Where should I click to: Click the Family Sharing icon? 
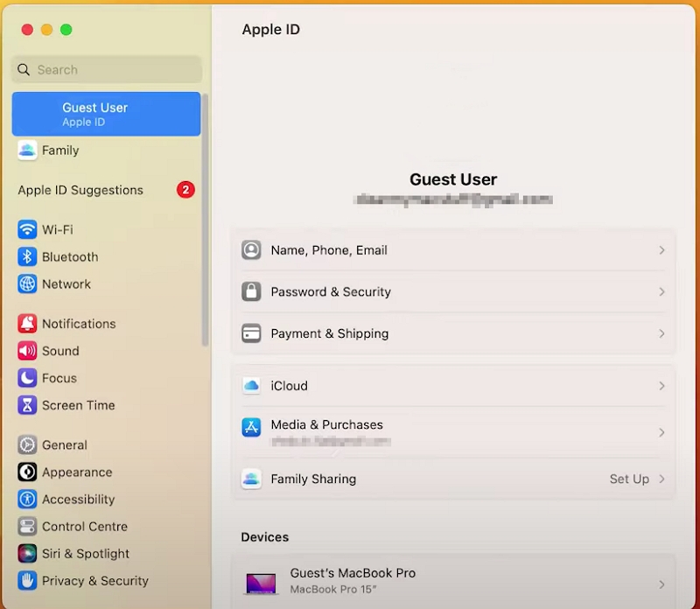251,479
